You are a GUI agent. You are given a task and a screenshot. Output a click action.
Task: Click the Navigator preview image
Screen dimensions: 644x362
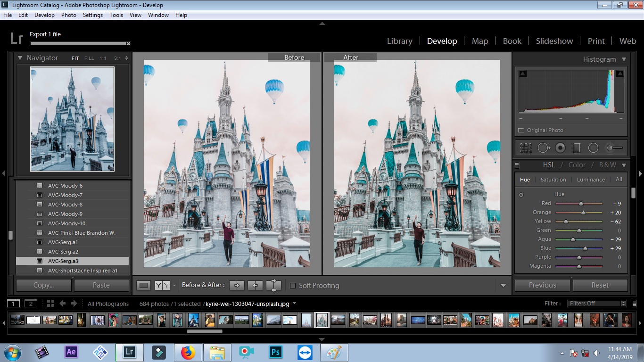pos(72,119)
